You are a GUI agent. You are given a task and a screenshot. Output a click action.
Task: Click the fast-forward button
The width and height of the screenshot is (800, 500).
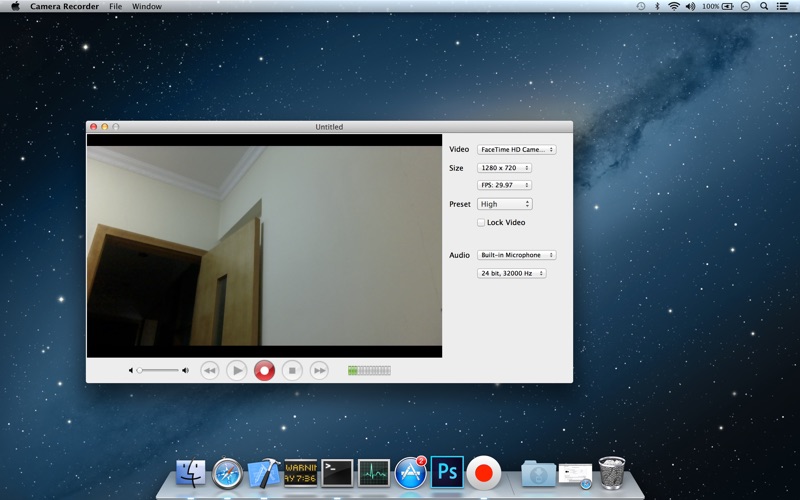pos(319,370)
